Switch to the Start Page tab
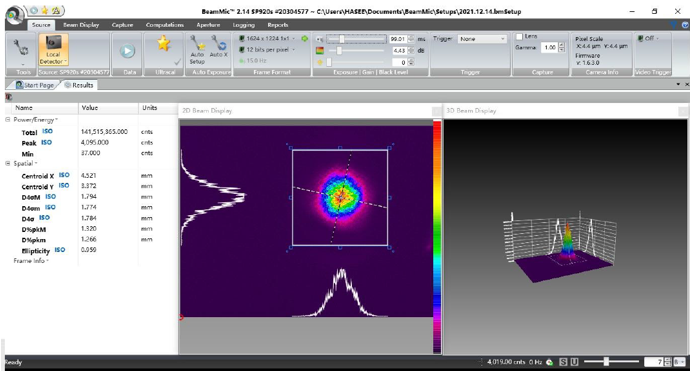 (x=35, y=85)
